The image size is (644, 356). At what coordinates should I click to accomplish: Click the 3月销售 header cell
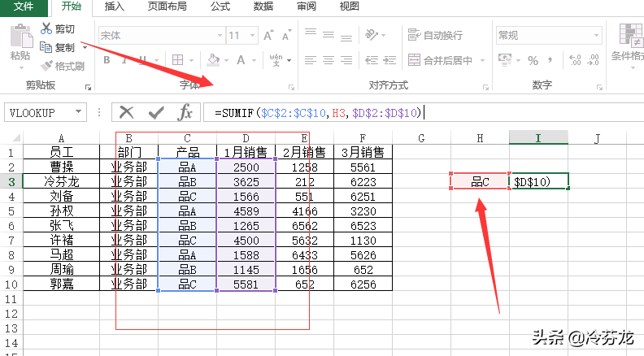point(363,152)
